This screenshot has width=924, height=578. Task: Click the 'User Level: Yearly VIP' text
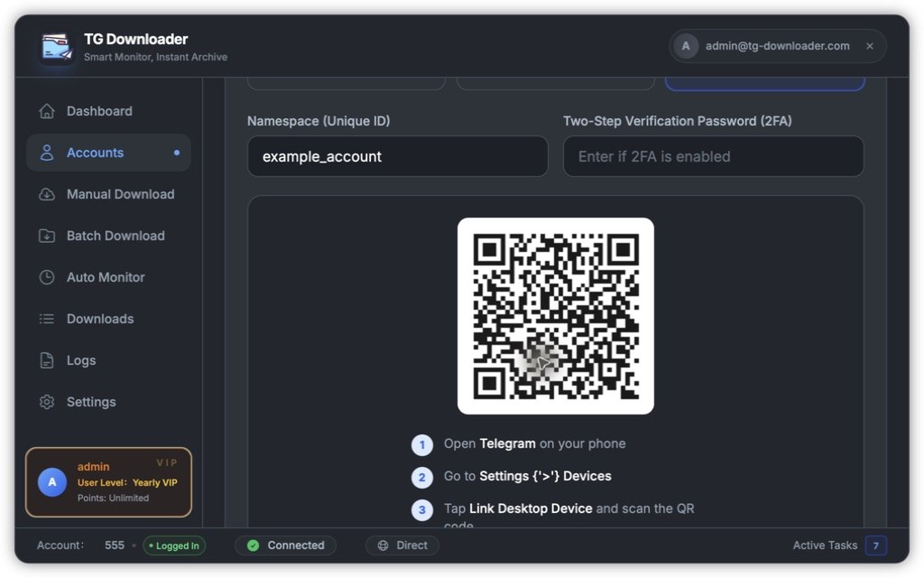pos(127,482)
